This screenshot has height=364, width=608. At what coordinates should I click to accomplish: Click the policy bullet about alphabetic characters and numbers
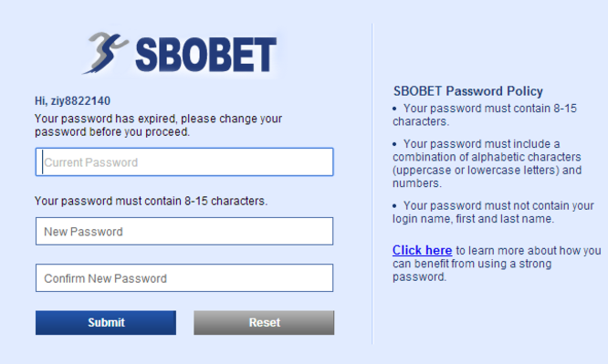487,163
